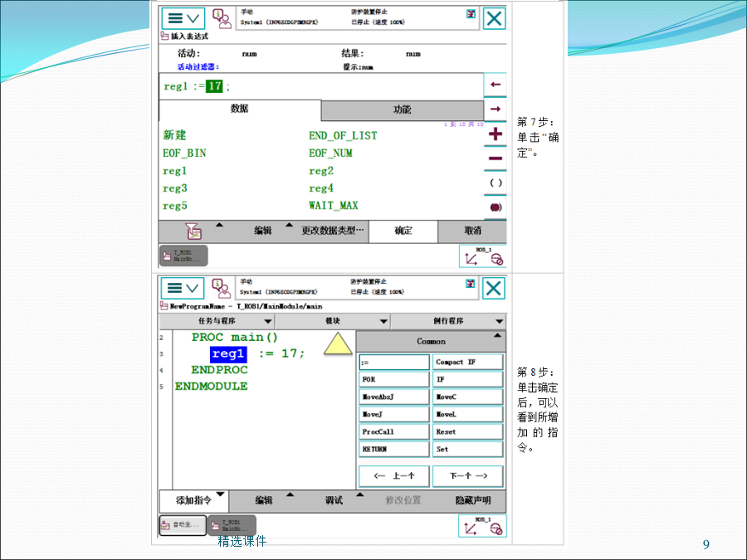This screenshot has width=747, height=560.
Task: Select the highlighted 17 value in the expression
Action: [x=214, y=86]
